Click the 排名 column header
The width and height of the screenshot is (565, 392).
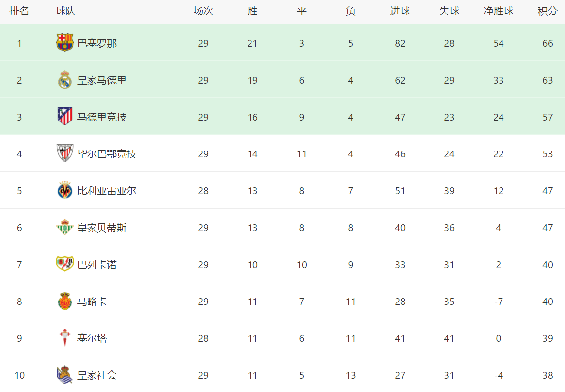coord(19,11)
